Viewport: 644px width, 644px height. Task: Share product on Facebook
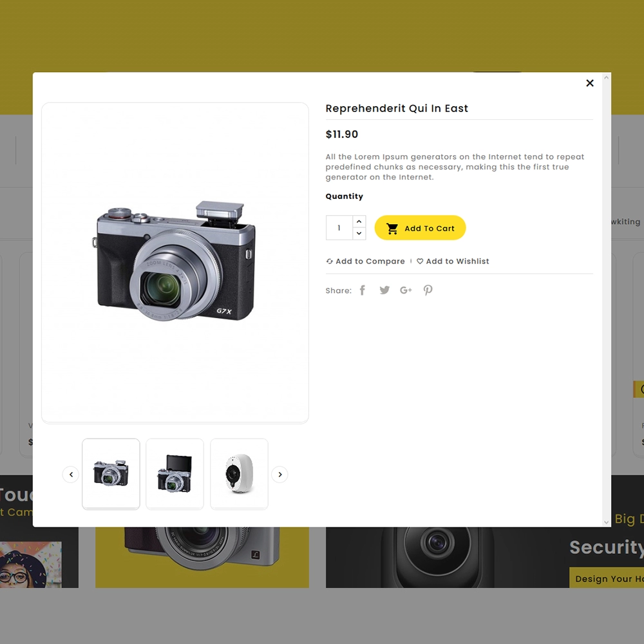pyautogui.click(x=362, y=290)
